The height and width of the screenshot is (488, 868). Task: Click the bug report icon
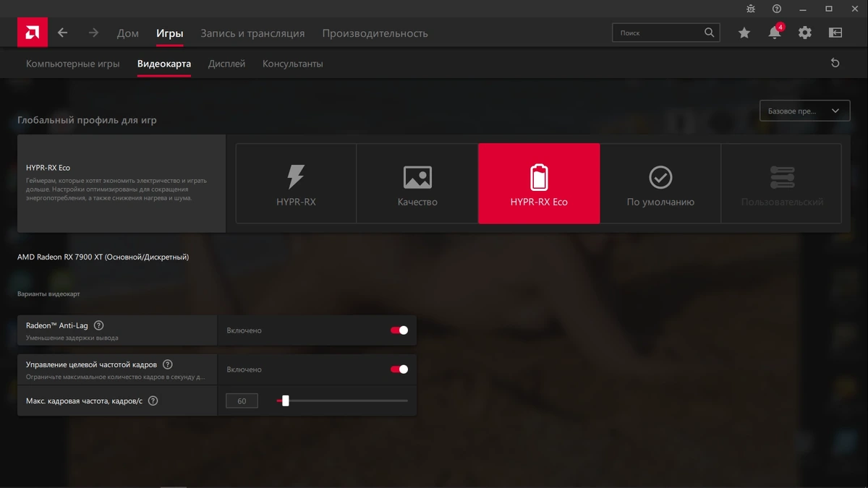click(x=751, y=9)
